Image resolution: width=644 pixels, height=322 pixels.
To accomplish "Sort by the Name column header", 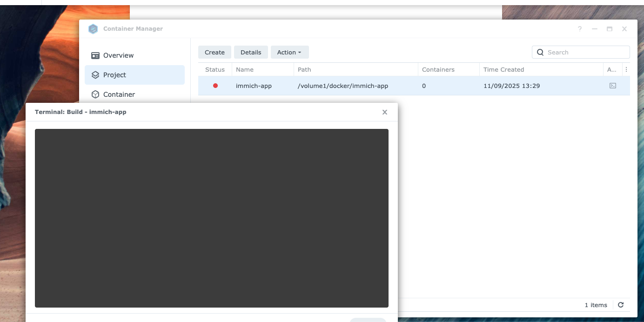I will pyautogui.click(x=262, y=69).
